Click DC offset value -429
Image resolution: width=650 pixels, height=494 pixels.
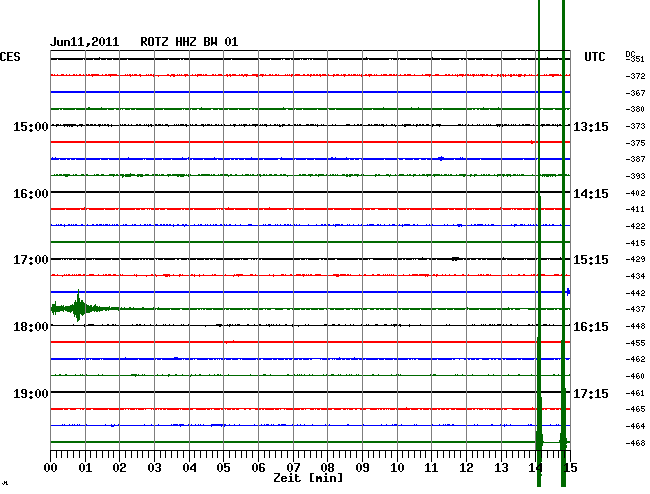pos(635,259)
